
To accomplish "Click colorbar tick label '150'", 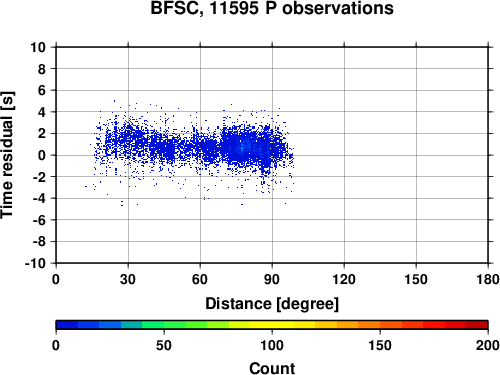I will point(380,345).
